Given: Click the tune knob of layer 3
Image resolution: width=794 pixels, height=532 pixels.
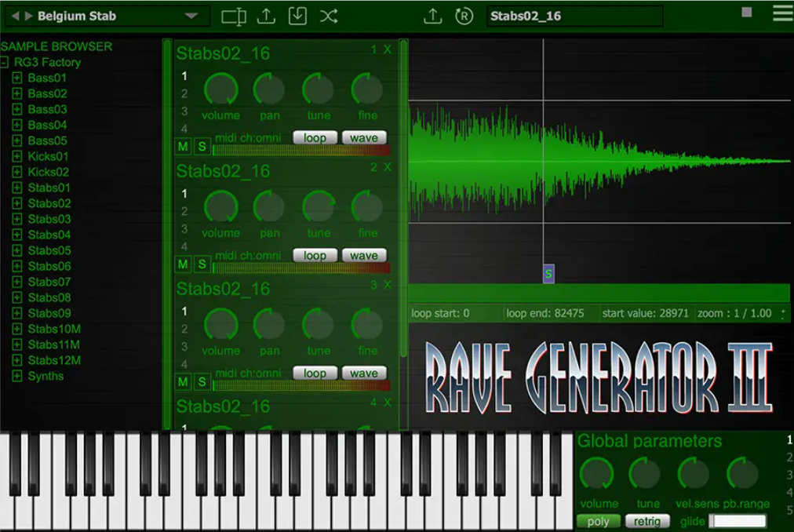Looking at the screenshot, I should point(319,325).
